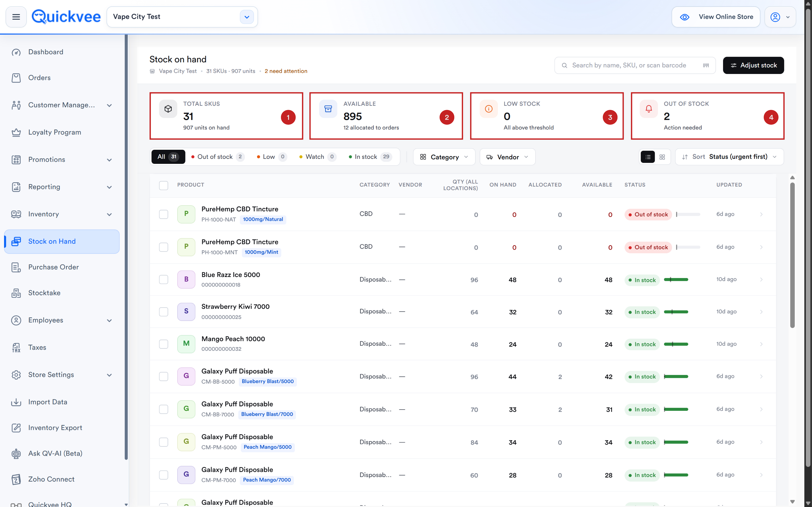Filter by Out of stock tab

coord(218,157)
